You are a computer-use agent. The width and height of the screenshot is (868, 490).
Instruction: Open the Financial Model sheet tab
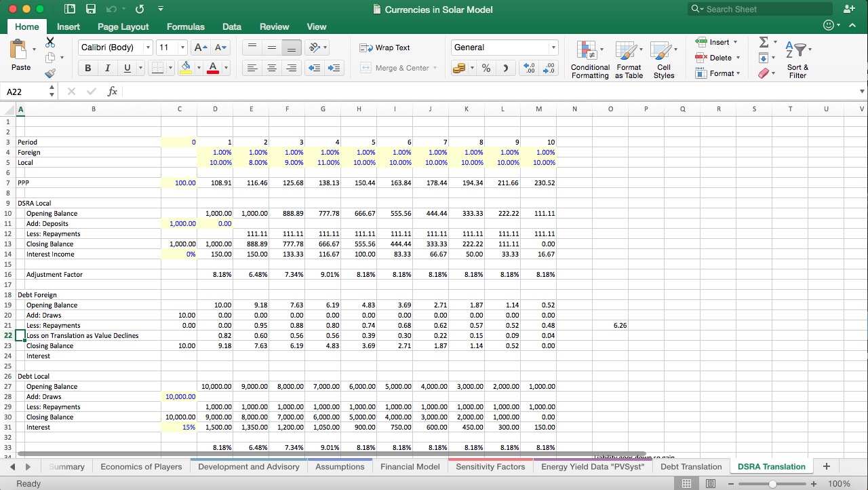(410, 466)
